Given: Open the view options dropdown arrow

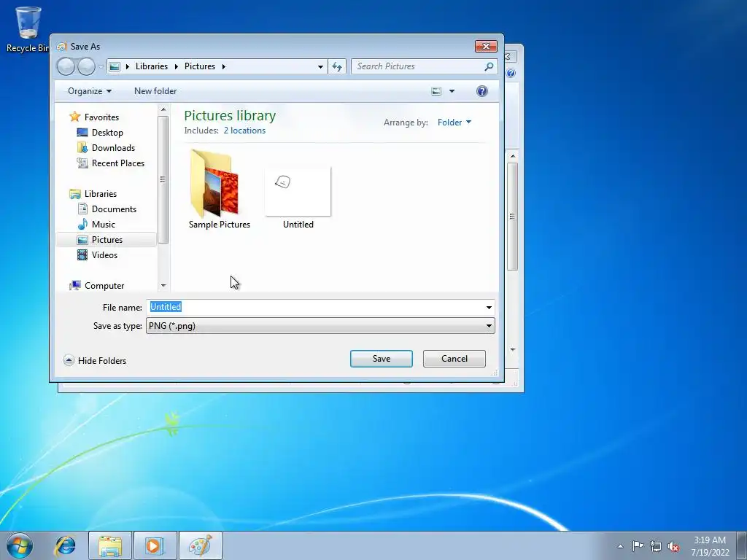Looking at the screenshot, I should tap(452, 91).
